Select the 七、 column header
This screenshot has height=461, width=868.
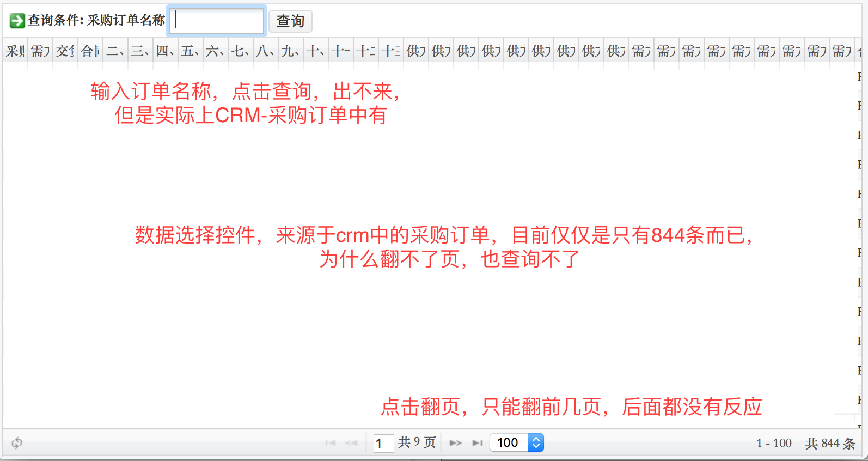pos(241,51)
